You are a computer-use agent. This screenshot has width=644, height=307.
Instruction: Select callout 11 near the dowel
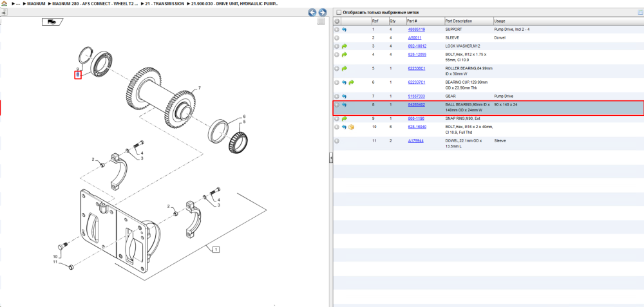(55, 262)
